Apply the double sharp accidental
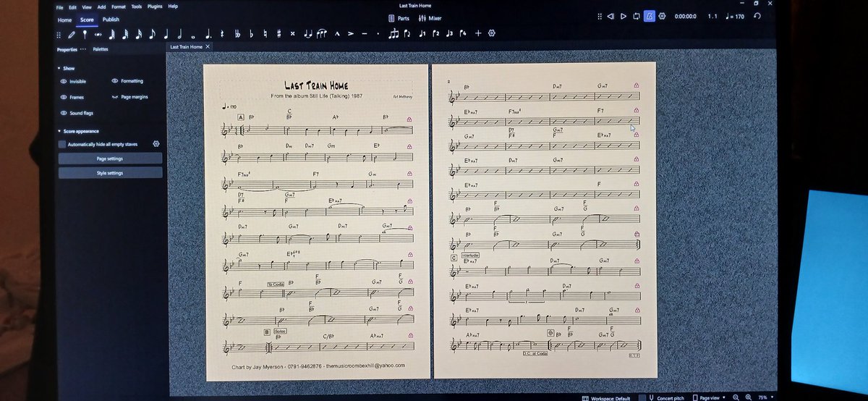Screen dimensions: 868x401 click(x=292, y=33)
